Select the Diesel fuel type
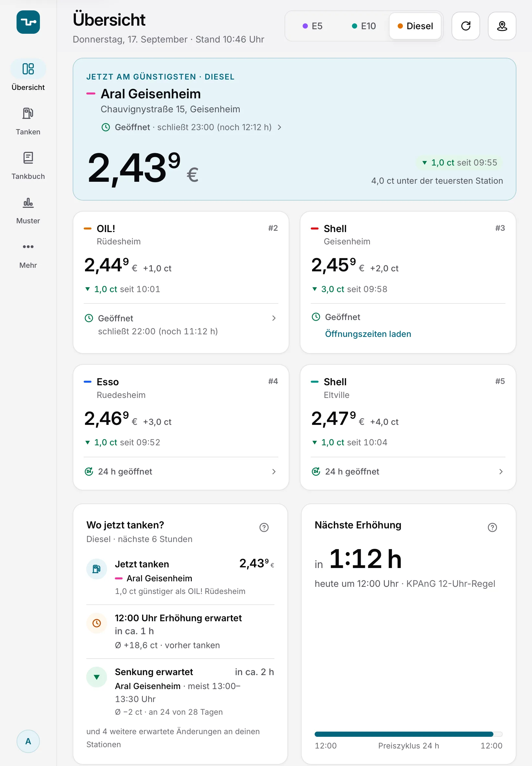The height and width of the screenshot is (766, 532). coord(415,26)
